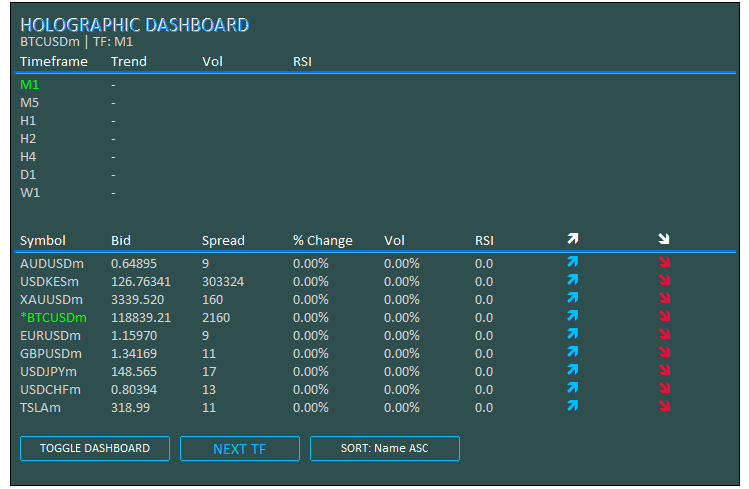Click the red down arrow for AUDUSDm

coord(664,262)
